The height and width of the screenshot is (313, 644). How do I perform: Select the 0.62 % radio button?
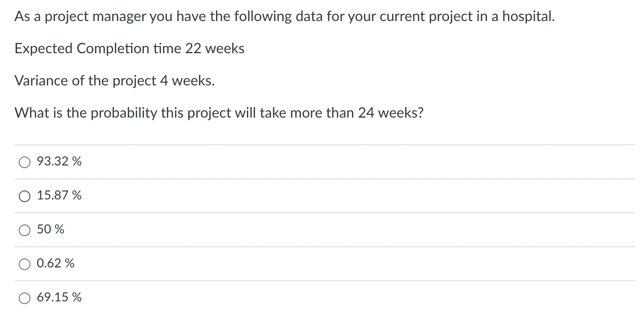25,264
